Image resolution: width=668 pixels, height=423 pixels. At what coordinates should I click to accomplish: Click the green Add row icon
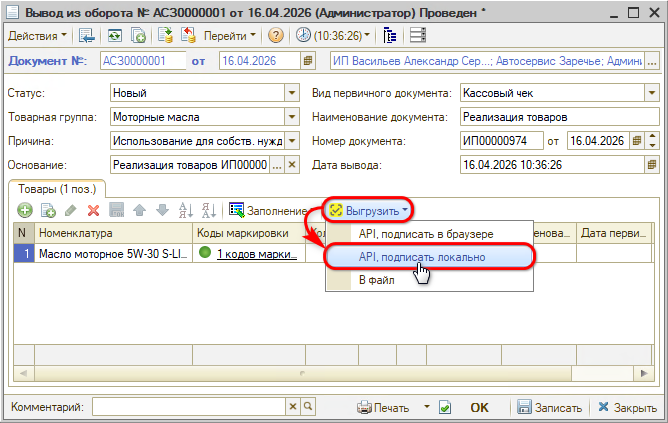(x=22, y=210)
